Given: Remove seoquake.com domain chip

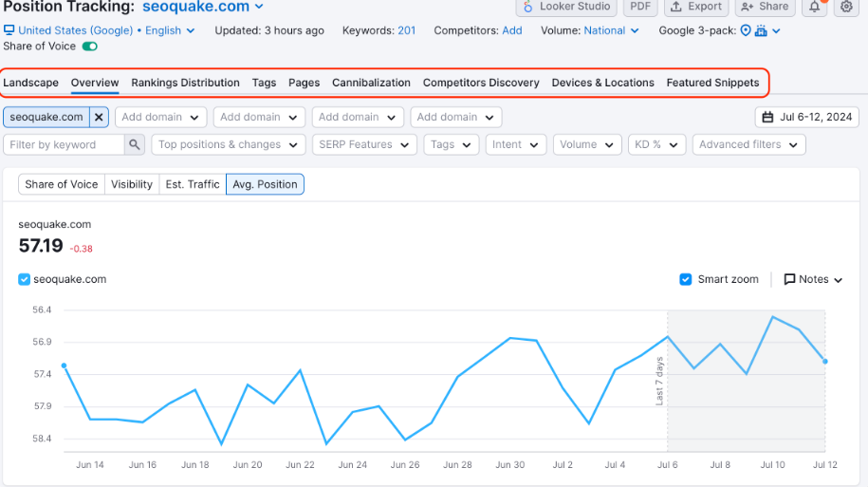Looking at the screenshot, I should (99, 117).
